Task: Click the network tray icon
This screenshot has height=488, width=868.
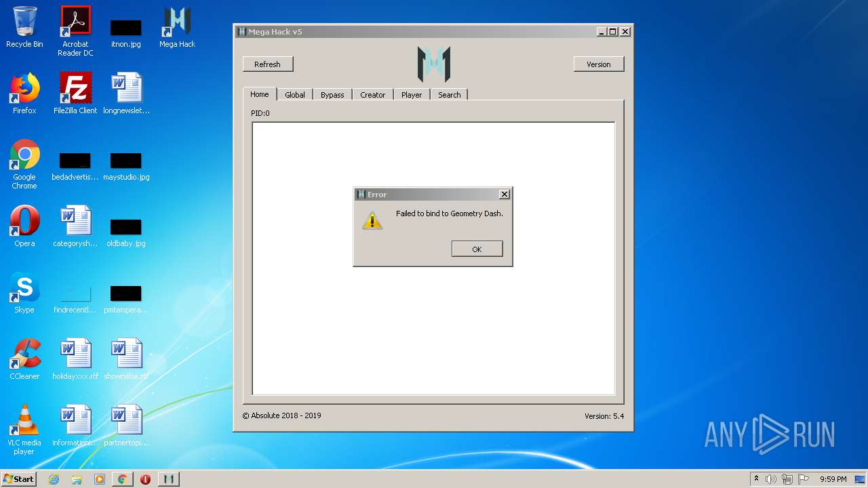Action: [x=787, y=479]
